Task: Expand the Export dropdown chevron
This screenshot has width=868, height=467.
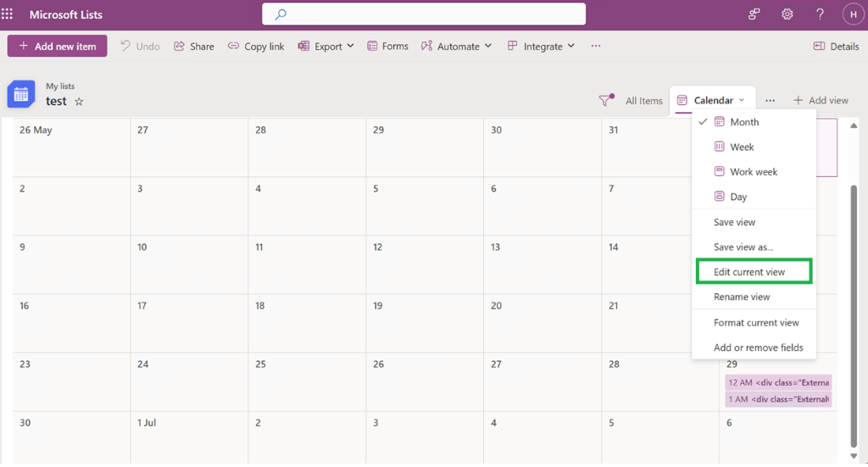Action: point(350,46)
